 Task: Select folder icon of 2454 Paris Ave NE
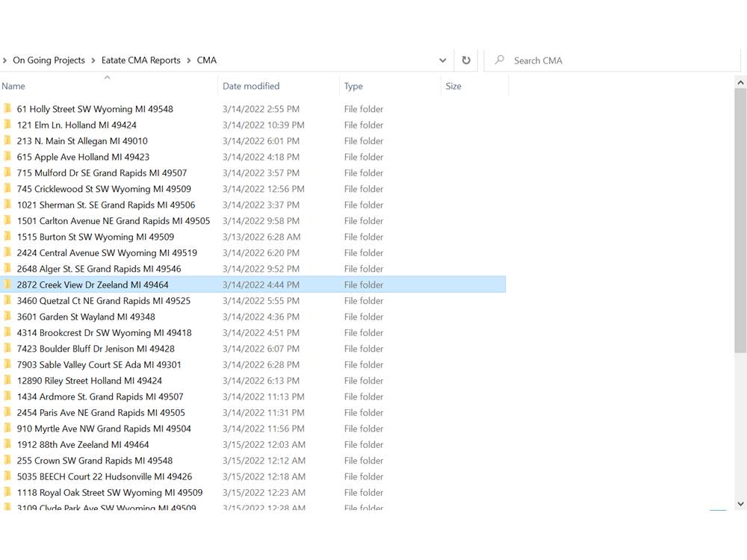pos(7,412)
